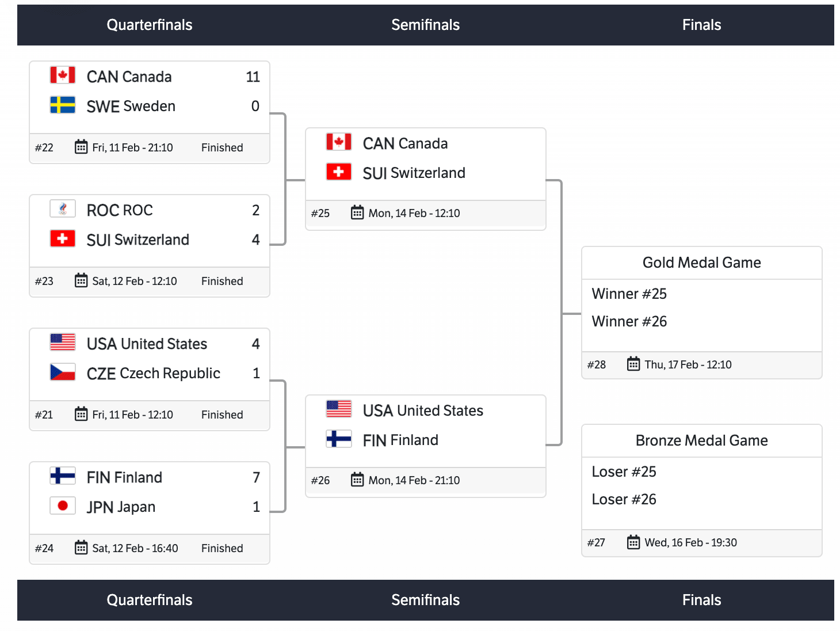Image resolution: width=840 pixels, height=631 pixels.
Task: Click calendar icon for Gold Medal Game
Action: [x=633, y=364]
